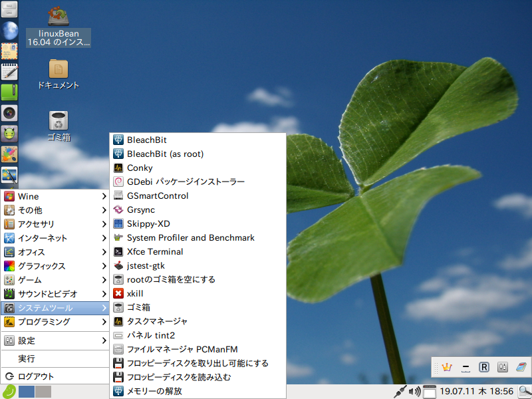Choose メモリーの解放 from the submenu

pyautogui.click(x=198, y=391)
